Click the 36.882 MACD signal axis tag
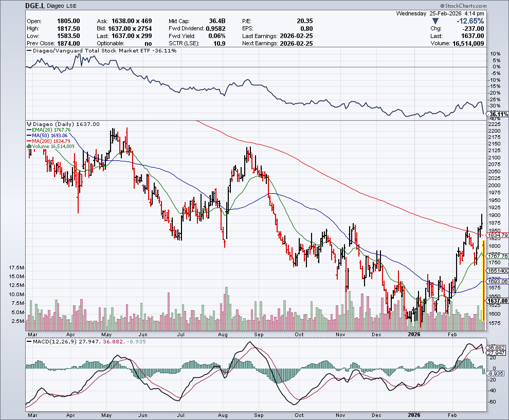The width and height of the screenshot is (509, 420). (497, 347)
